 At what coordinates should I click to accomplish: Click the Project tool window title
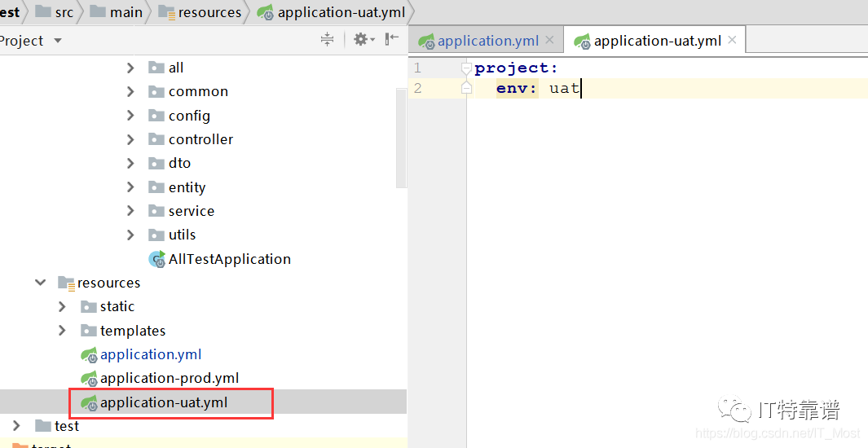pos(21,41)
